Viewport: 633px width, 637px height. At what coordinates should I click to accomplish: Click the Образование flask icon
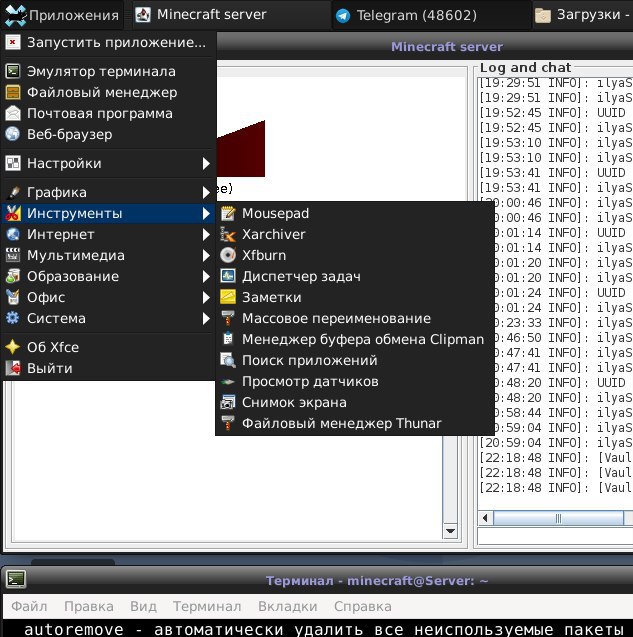click(x=13, y=276)
